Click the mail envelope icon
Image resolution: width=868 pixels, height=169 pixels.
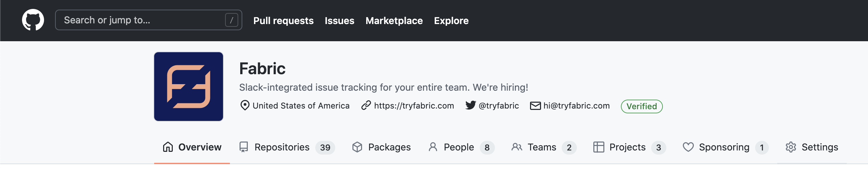coord(535,106)
